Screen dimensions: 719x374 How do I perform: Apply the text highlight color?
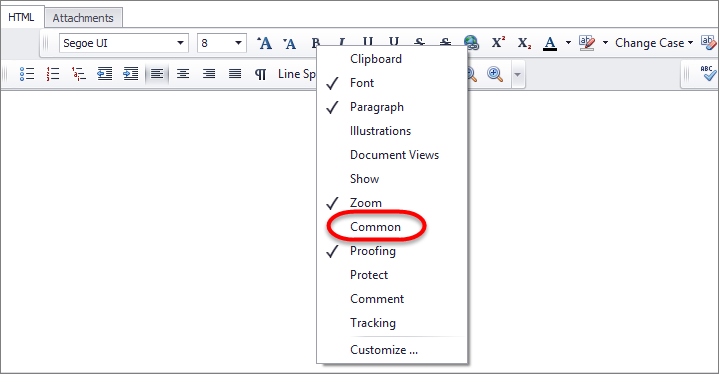(x=587, y=43)
